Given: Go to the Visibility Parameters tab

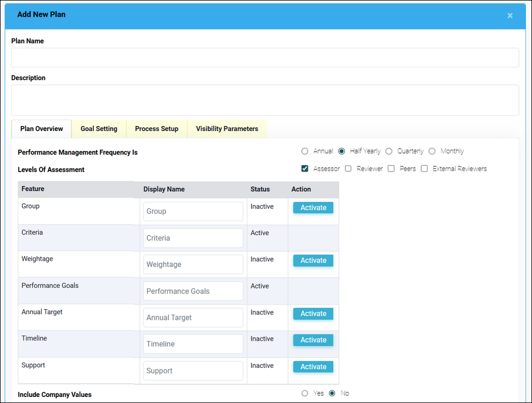Looking at the screenshot, I should point(227,129).
